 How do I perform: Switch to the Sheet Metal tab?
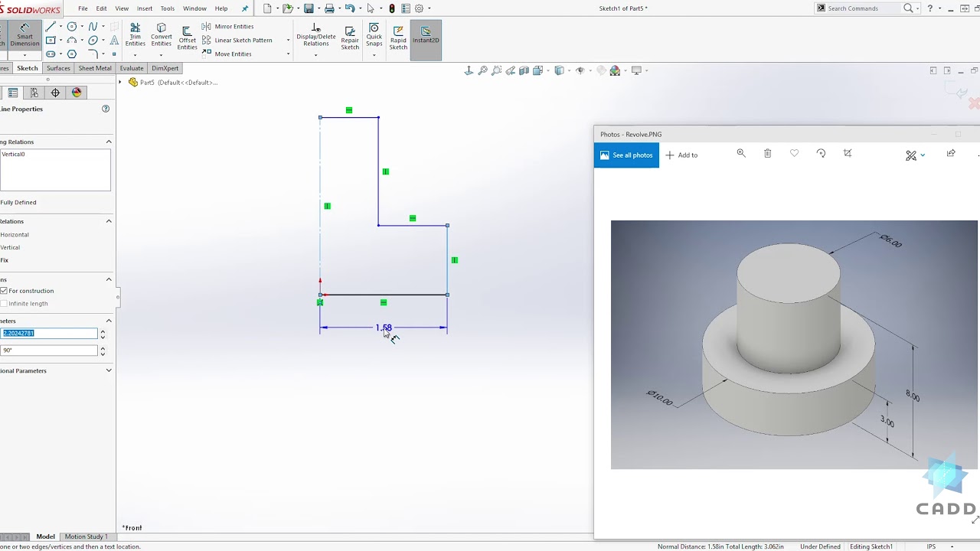click(x=95, y=68)
